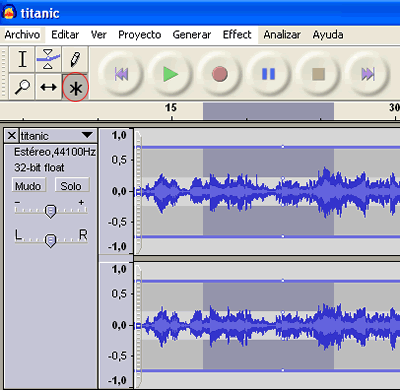Image resolution: width=400 pixels, height=390 pixels.
Task: Click the upper channel envelope control point
Action: tap(283, 147)
